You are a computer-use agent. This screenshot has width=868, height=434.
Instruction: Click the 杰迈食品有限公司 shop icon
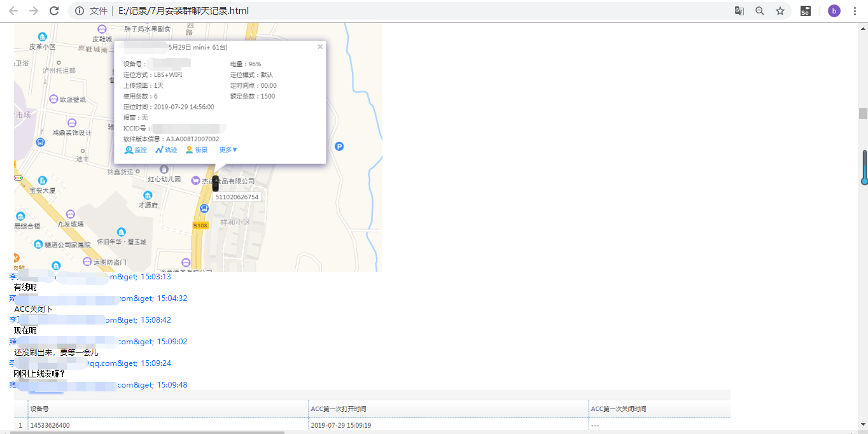point(195,181)
